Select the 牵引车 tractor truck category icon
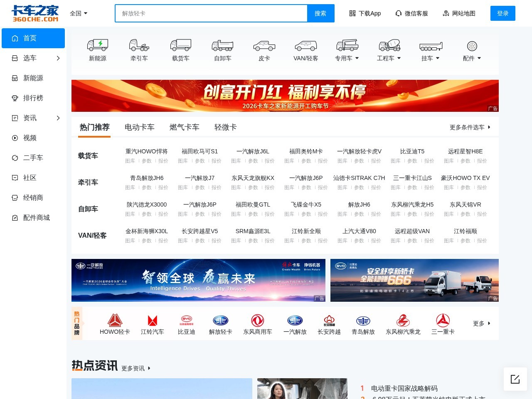Screen dimensions: 532x399 click(x=140, y=49)
